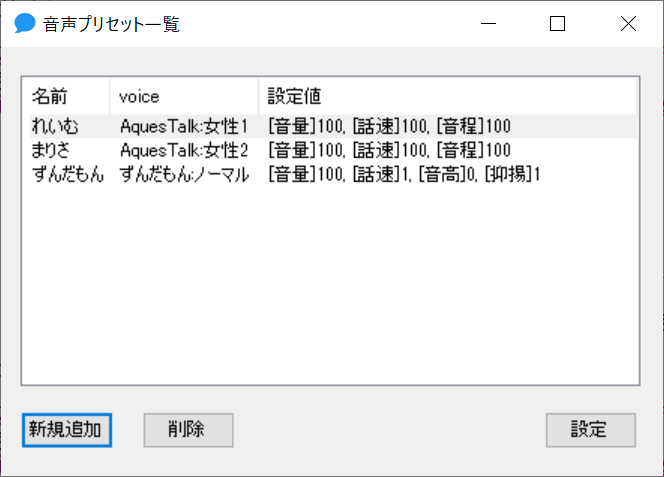This screenshot has height=477, width=664.
Task: Select the れいむ preset name
Action: click(55, 126)
